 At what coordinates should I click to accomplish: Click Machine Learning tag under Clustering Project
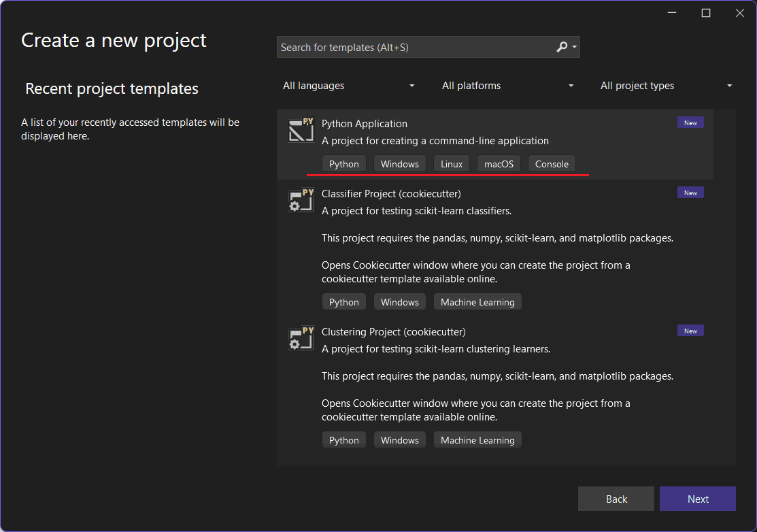pyautogui.click(x=477, y=440)
